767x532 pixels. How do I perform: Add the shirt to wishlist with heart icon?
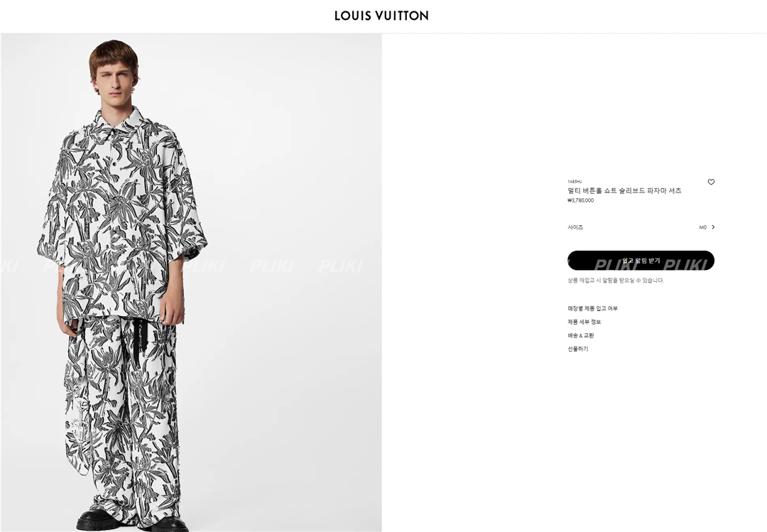(711, 182)
